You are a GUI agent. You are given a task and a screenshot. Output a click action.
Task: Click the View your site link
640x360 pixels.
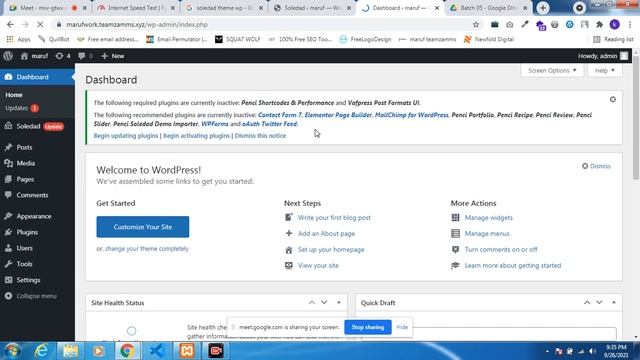click(318, 265)
